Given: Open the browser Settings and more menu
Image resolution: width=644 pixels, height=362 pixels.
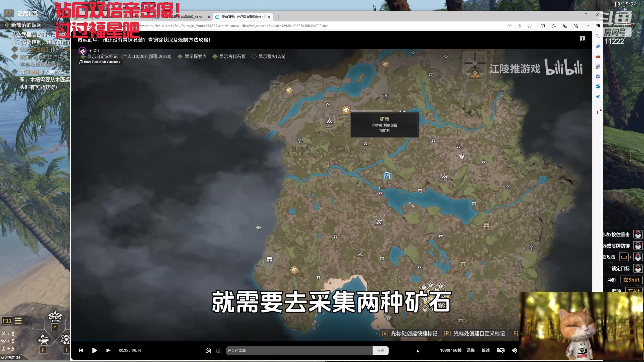Looking at the screenshot, I should [587, 26].
